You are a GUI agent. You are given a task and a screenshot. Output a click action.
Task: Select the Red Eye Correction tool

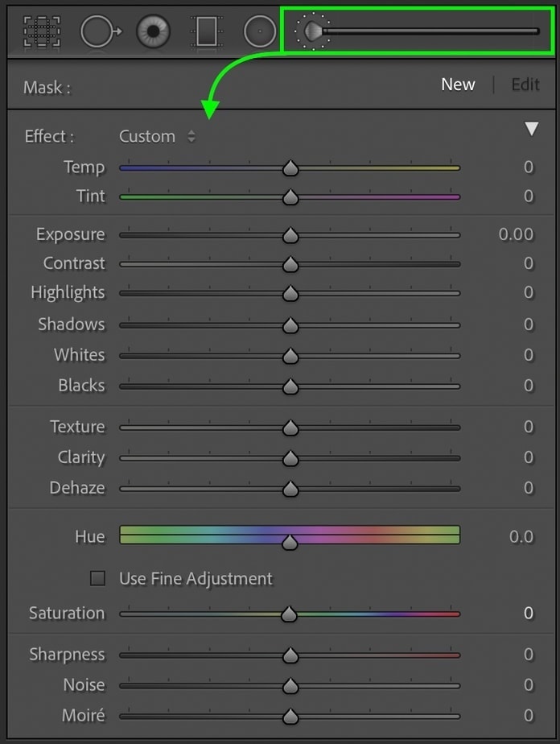pyautogui.click(x=151, y=32)
